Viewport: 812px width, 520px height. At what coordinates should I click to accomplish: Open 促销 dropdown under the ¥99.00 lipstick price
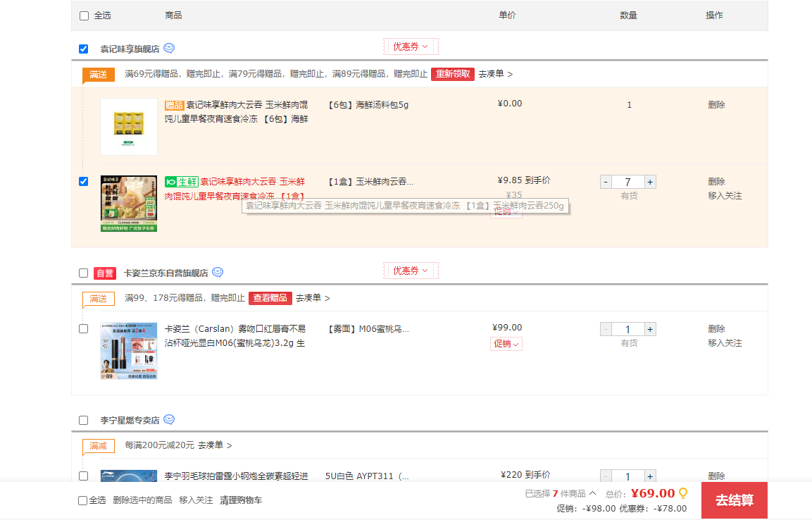(506, 343)
